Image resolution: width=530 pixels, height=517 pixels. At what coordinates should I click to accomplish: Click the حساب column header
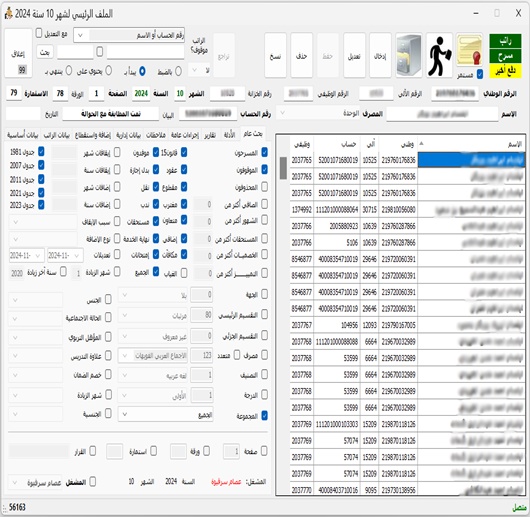tap(337, 145)
